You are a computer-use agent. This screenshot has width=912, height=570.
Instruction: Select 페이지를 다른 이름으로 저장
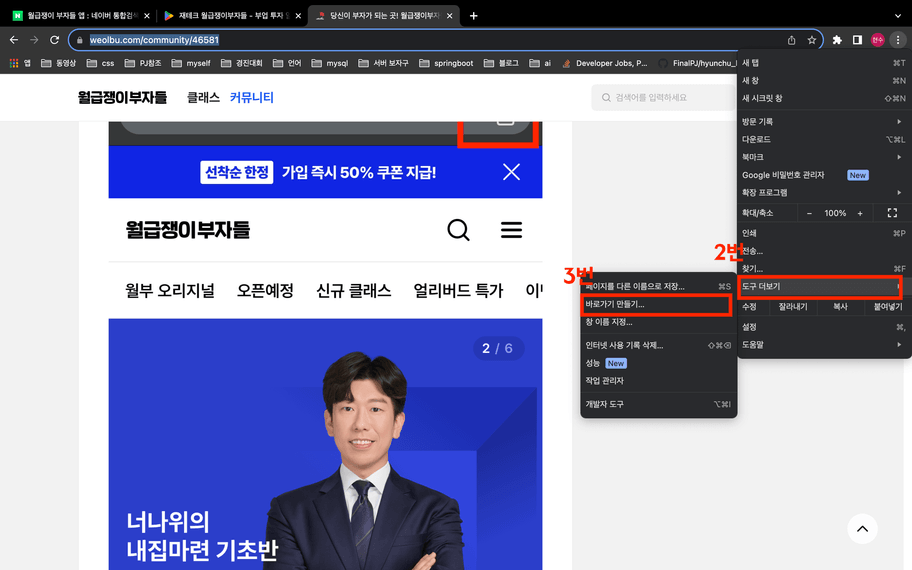(x=658, y=286)
